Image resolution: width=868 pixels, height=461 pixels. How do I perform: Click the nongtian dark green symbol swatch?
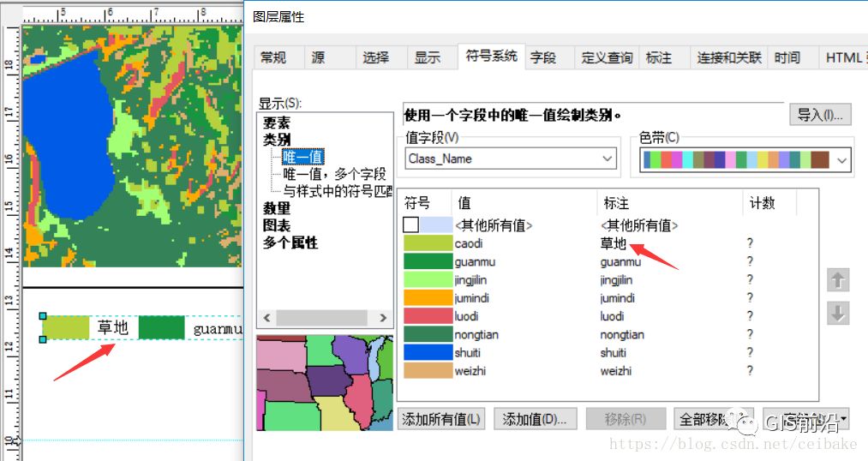(428, 334)
